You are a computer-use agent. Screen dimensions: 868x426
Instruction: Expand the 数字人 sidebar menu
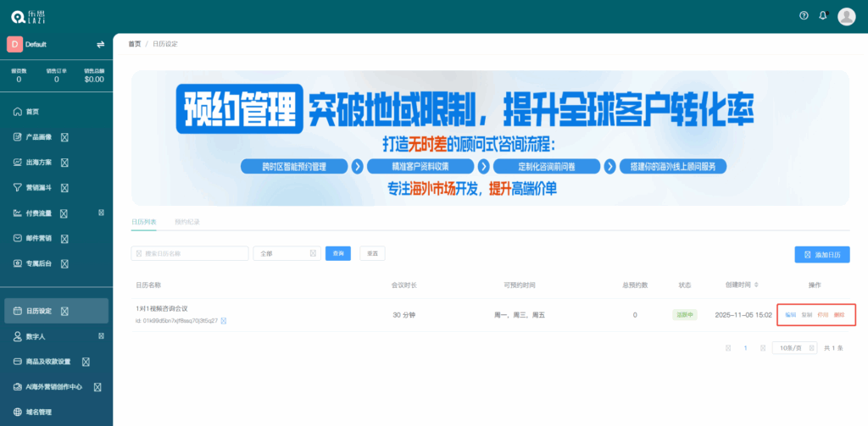(x=101, y=336)
